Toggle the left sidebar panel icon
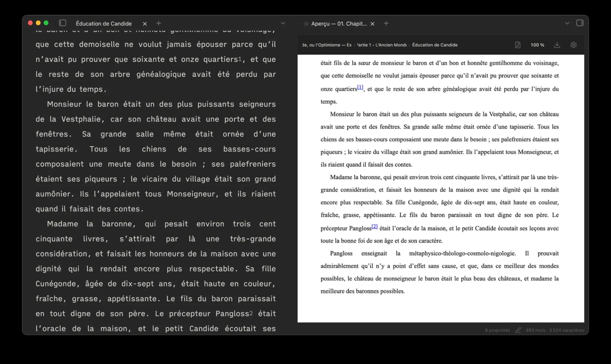Image resolution: width=611 pixels, height=364 pixels. click(62, 23)
